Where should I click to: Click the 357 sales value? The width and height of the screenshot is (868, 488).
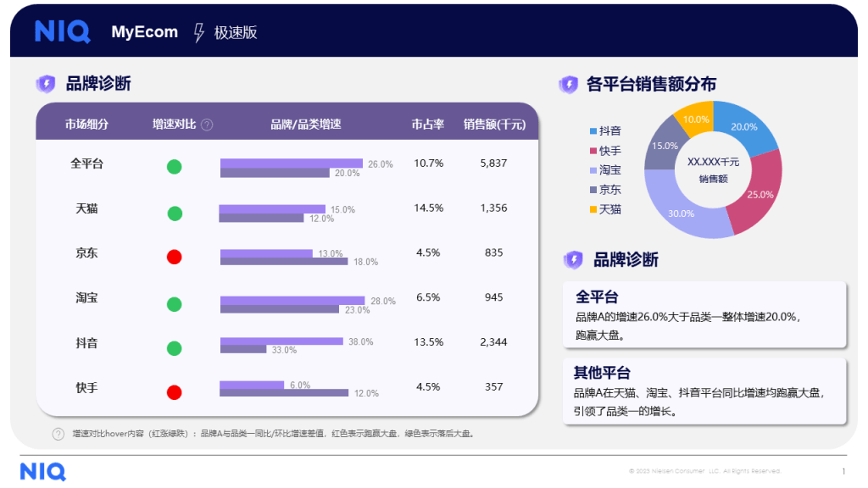494,386
